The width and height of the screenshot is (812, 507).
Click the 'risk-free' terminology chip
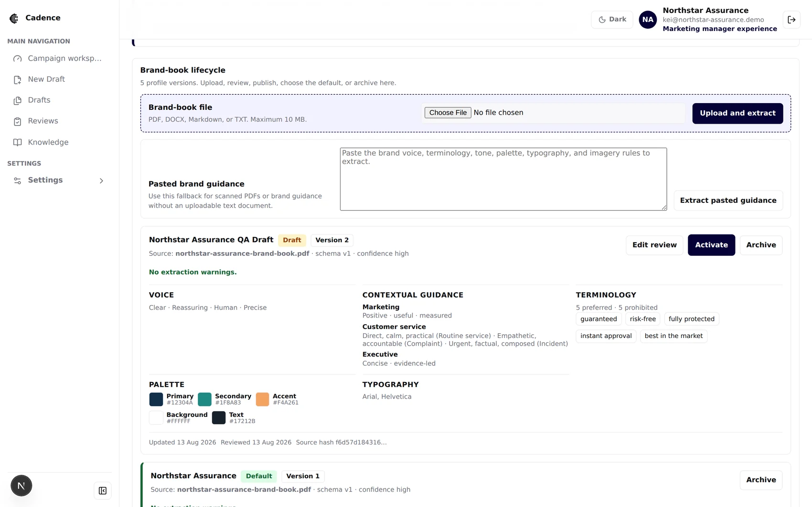[x=642, y=319]
